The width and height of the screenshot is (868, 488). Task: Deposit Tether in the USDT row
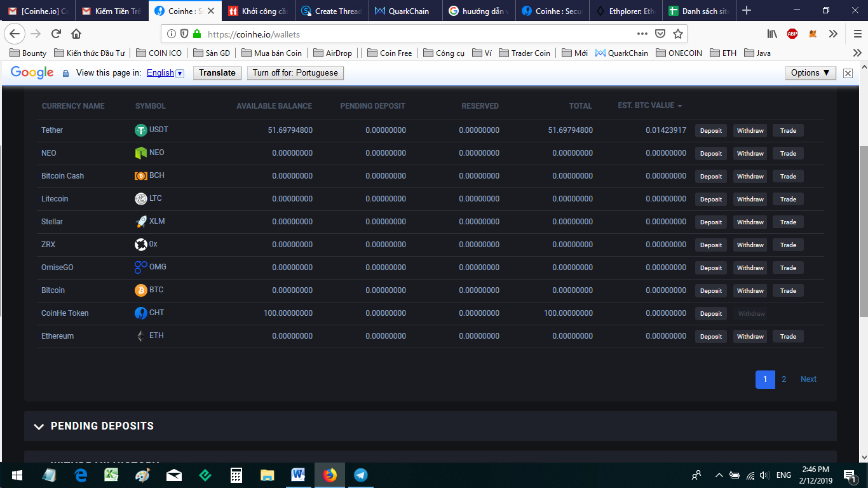pyautogui.click(x=711, y=131)
